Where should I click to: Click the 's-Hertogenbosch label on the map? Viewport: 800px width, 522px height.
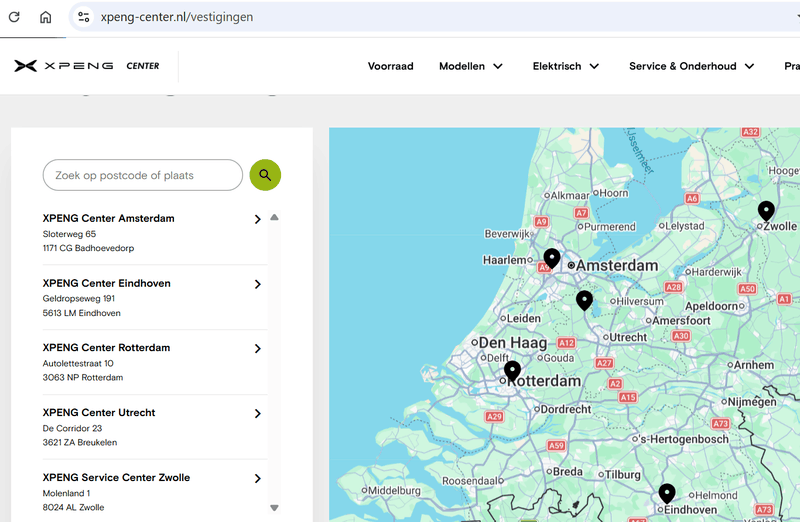click(x=684, y=439)
